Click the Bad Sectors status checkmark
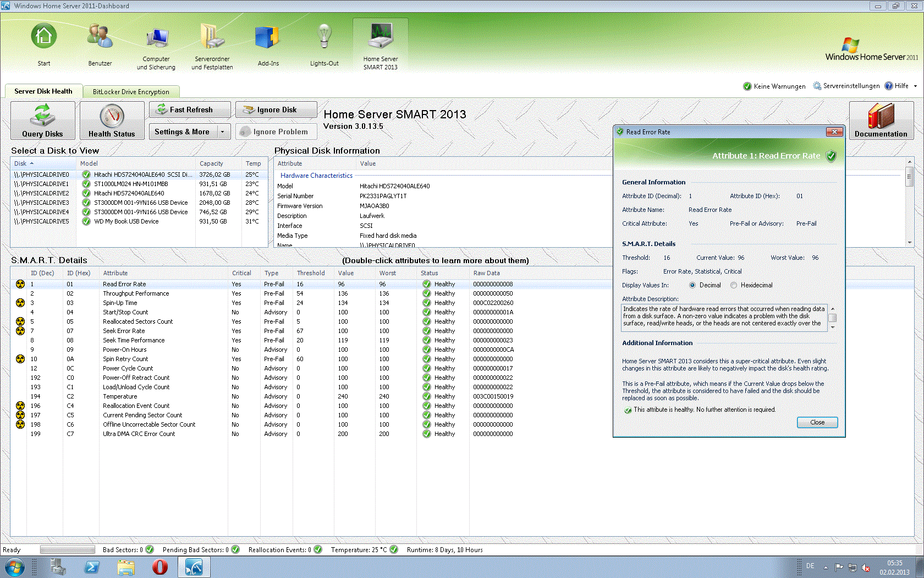Image resolution: width=924 pixels, height=578 pixels. [x=150, y=549]
